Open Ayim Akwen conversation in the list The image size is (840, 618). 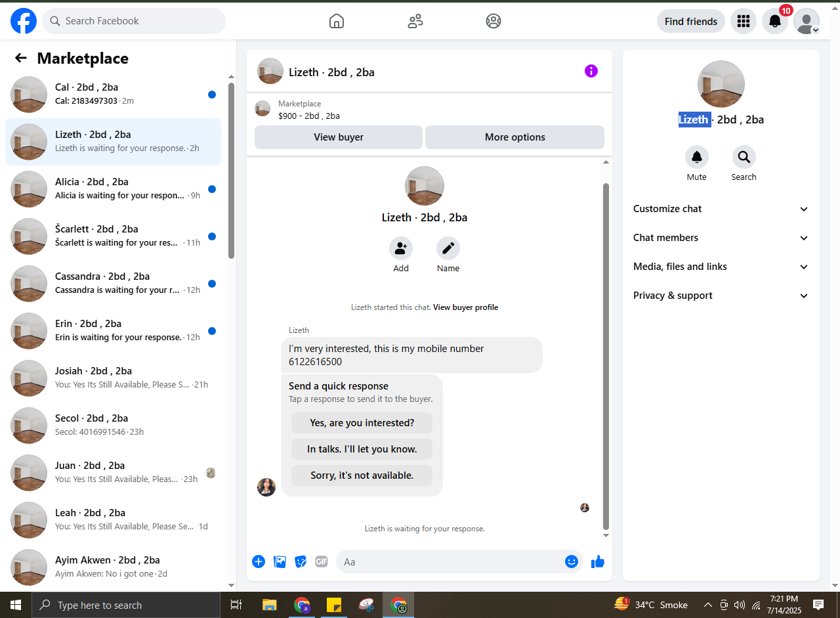click(113, 567)
